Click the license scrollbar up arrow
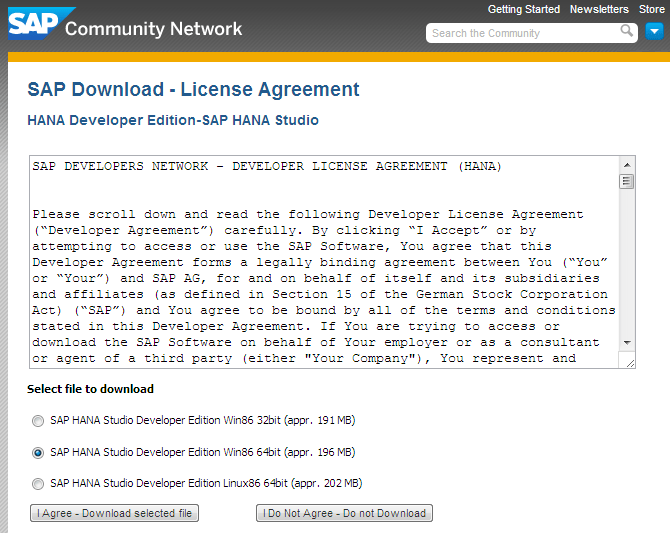The height and width of the screenshot is (533, 670). (x=627, y=165)
